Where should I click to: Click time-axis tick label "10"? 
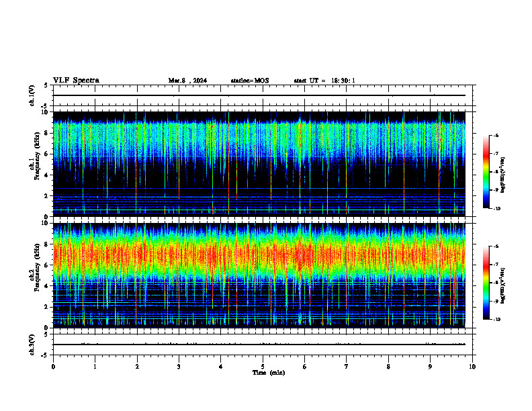click(472, 367)
